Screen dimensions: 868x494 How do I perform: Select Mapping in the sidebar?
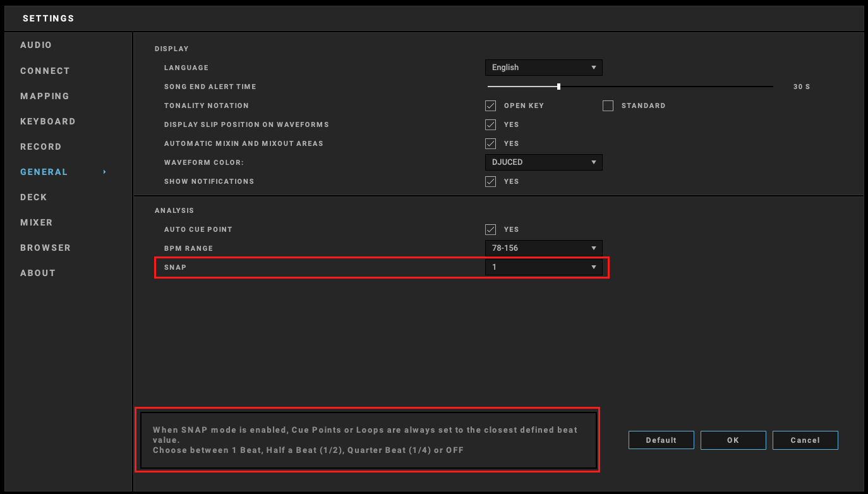pos(45,96)
